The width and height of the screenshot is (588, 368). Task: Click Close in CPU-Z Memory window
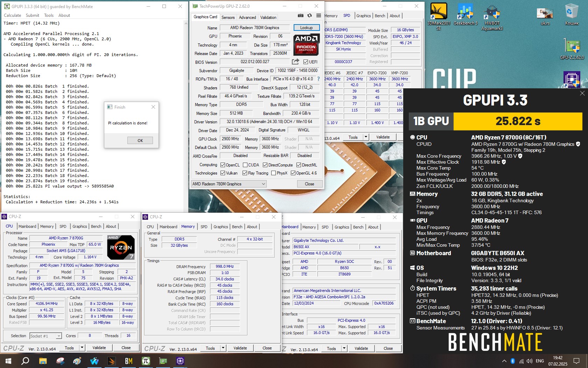click(267, 348)
